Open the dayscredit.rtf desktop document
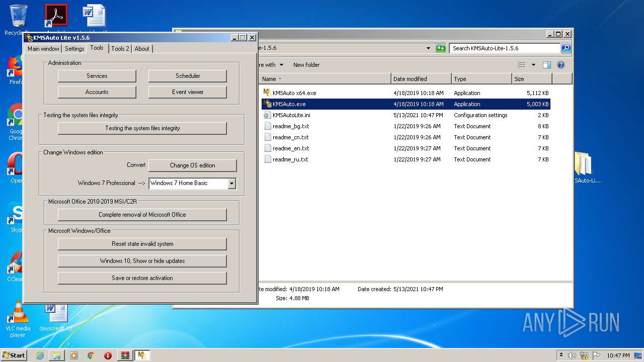The image size is (644, 362). pos(56,317)
